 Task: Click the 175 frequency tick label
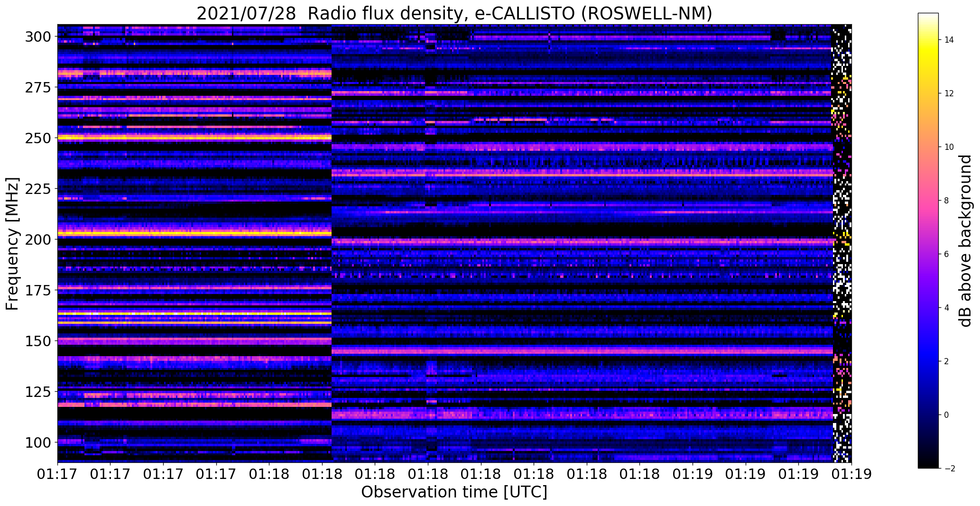[38, 290]
